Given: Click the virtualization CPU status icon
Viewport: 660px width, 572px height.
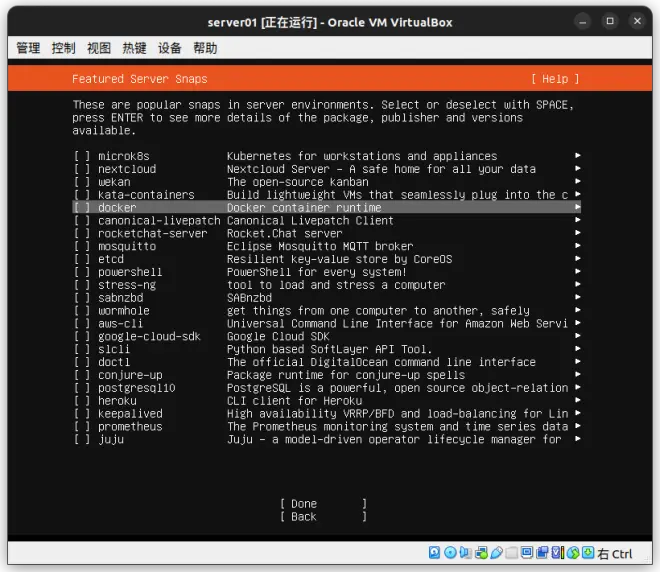Looking at the screenshot, I should click(557, 553).
